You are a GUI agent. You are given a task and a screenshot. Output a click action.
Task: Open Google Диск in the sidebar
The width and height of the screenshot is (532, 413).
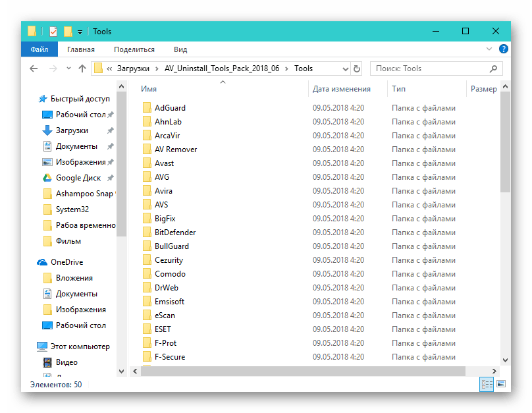click(78, 178)
